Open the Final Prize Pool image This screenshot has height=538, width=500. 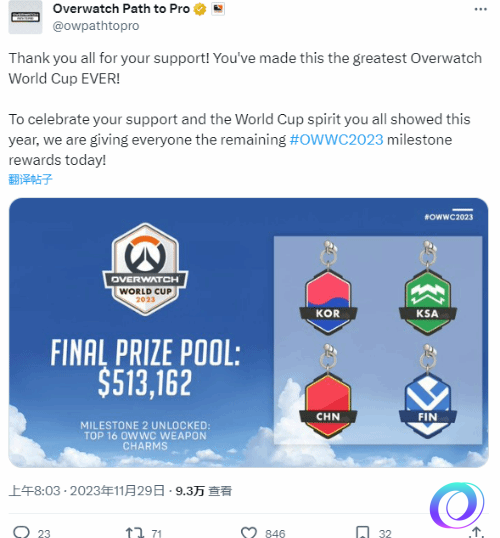[248, 332]
